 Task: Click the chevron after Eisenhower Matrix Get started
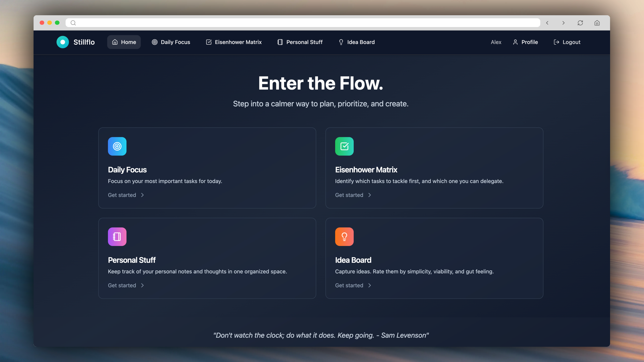pos(369,195)
